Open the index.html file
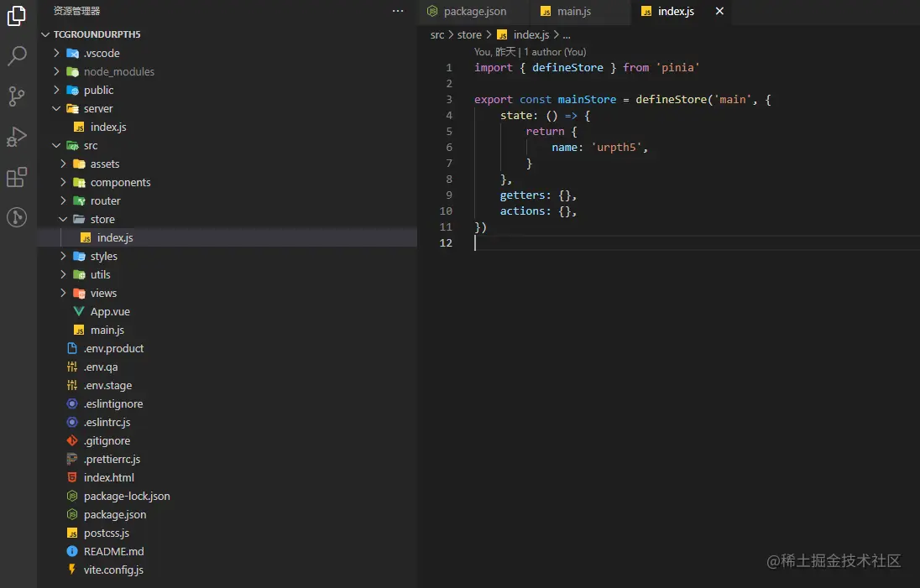 108,478
